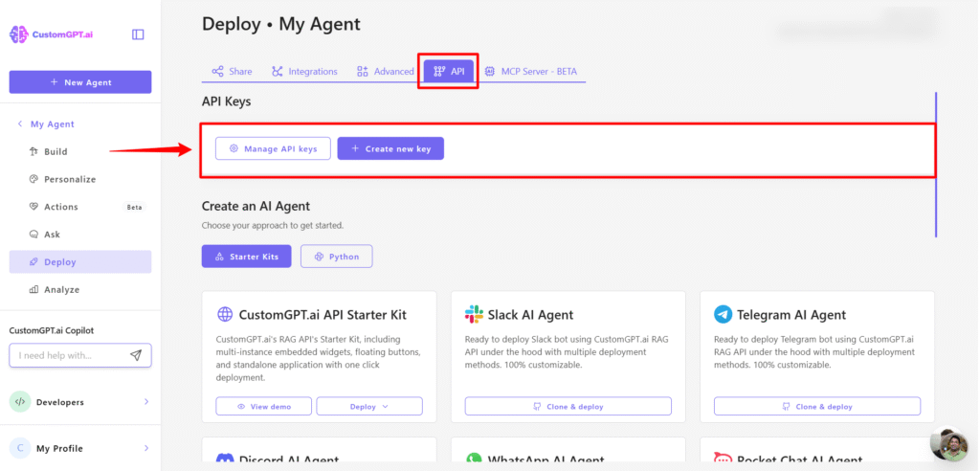Click the API Keys heading
Viewport: 980px width, 471px height.
tap(226, 101)
